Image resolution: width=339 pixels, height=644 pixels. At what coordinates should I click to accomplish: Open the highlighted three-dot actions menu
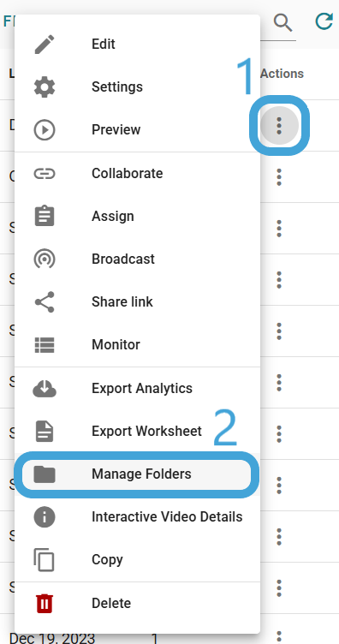click(x=279, y=126)
